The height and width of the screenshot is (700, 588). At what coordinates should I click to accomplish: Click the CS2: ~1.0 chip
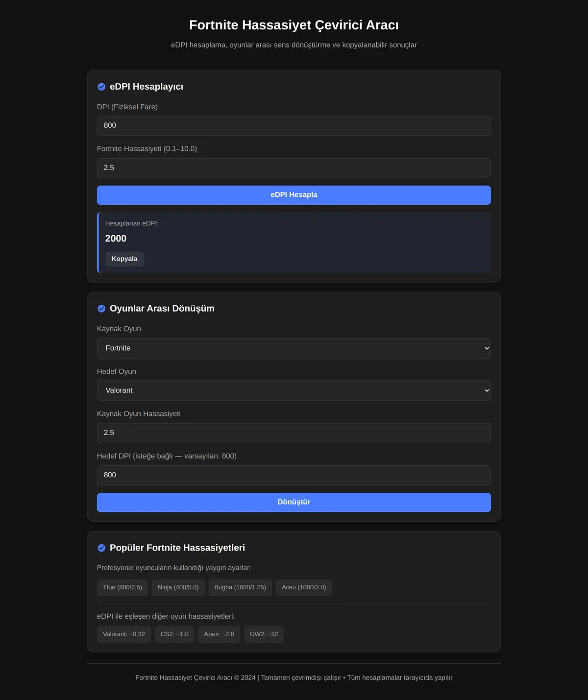click(x=174, y=634)
